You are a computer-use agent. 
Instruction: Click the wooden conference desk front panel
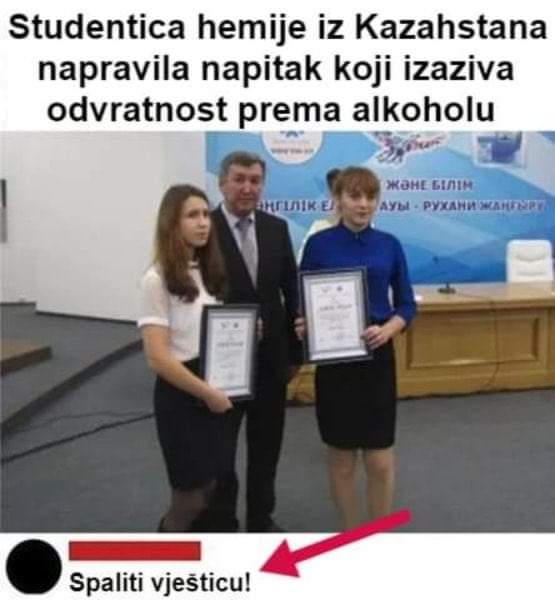475,348
